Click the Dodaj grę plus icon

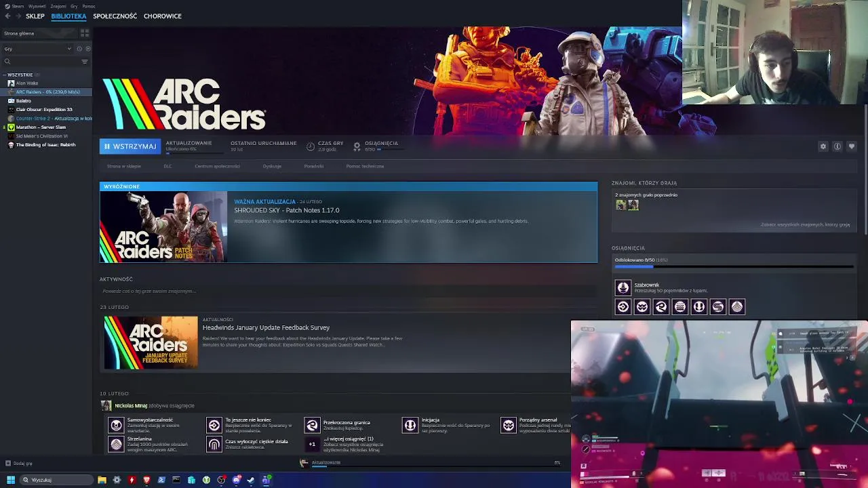pos(7,464)
